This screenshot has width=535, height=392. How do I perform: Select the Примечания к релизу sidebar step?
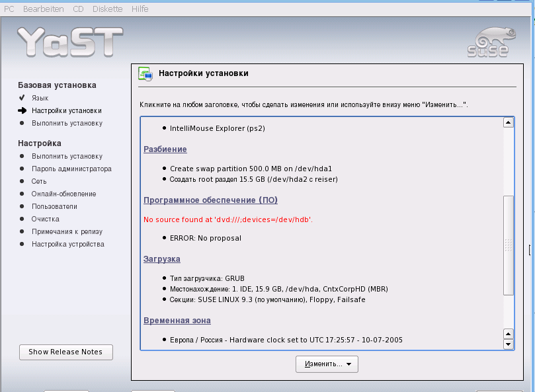click(x=67, y=231)
